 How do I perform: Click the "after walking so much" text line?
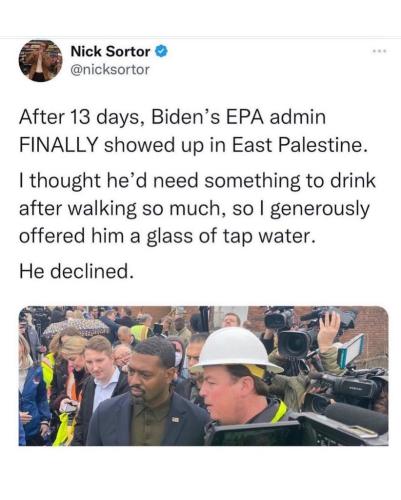pyautogui.click(x=194, y=209)
